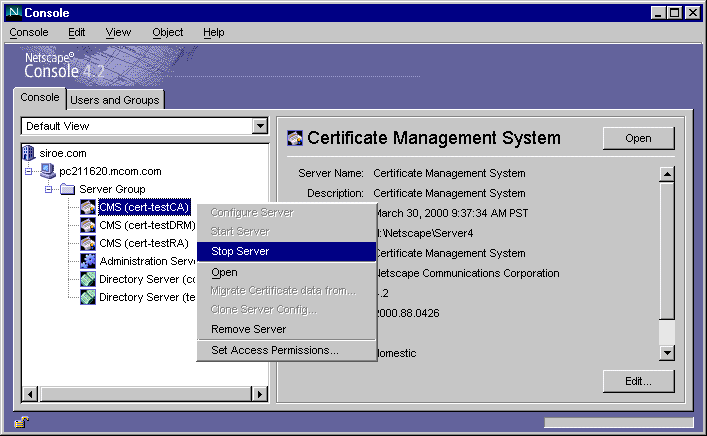Click the CMS (cert-testDRM) server icon
Image resolution: width=707 pixels, height=436 pixels.
(x=88, y=225)
